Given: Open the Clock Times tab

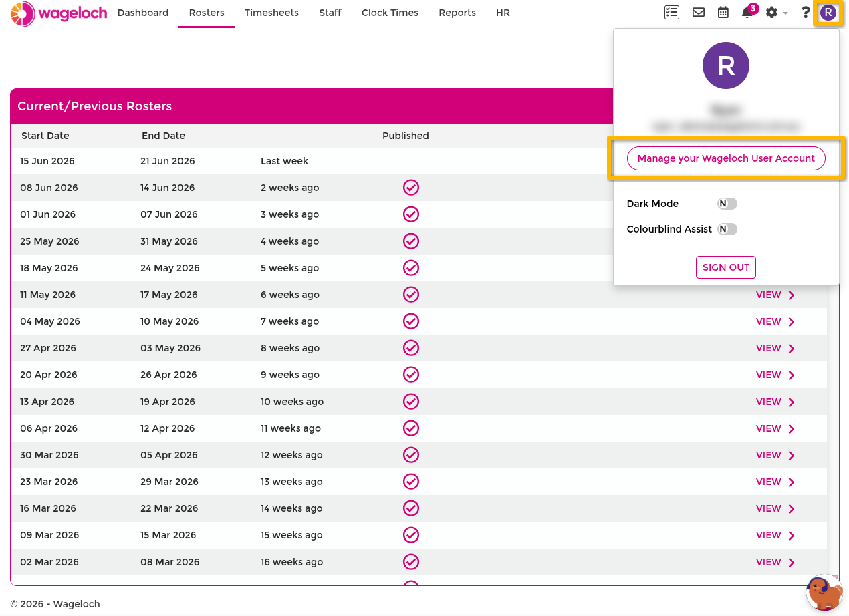Looking at the screenshot, I should point(390,13).
